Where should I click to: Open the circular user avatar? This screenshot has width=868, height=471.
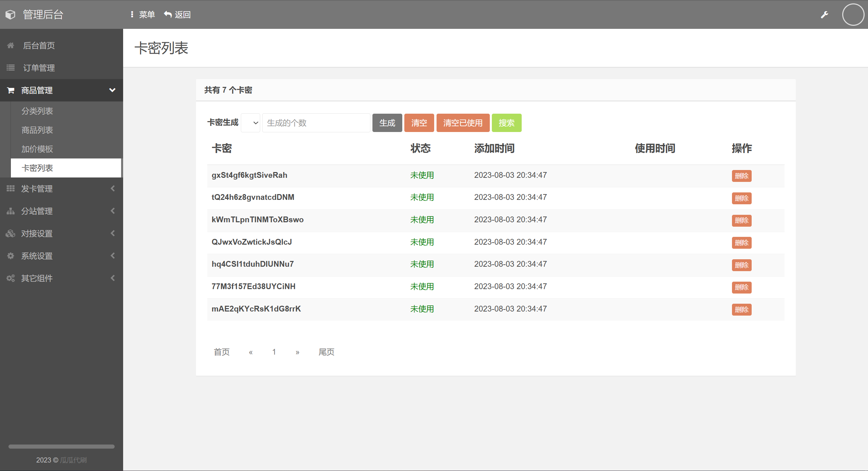(853, 15)
